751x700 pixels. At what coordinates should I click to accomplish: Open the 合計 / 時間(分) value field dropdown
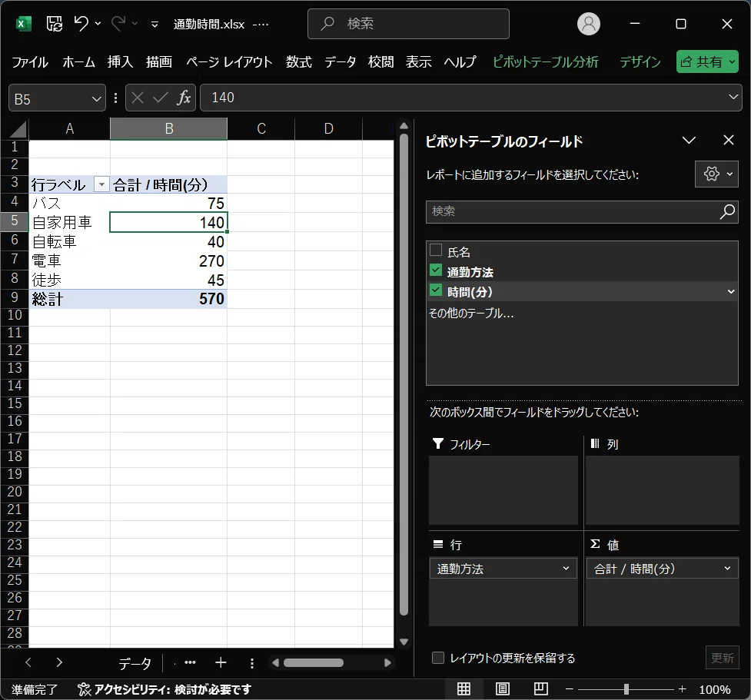[727, 569]
